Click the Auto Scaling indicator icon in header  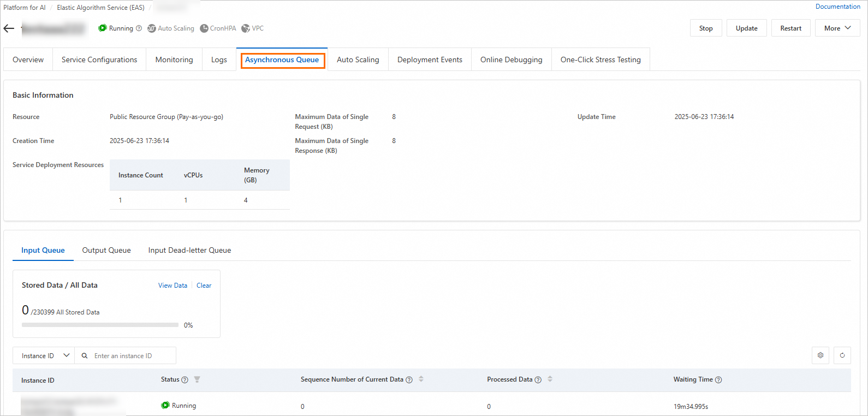152,28
